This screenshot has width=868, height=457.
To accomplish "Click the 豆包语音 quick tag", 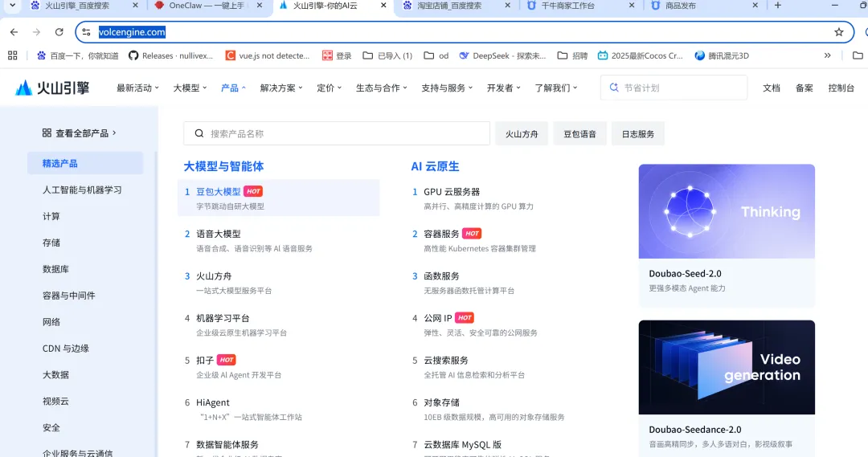I will coord(579,134).
